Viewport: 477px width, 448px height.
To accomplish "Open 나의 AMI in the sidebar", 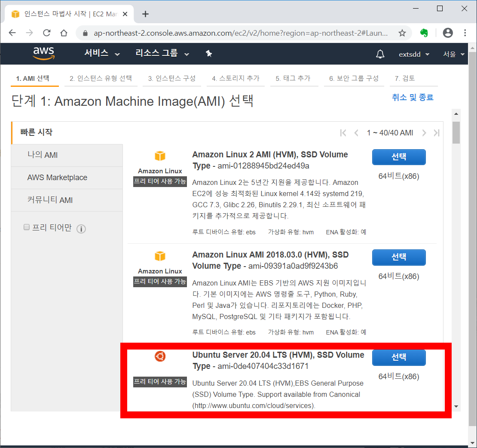I will point(67,155).
